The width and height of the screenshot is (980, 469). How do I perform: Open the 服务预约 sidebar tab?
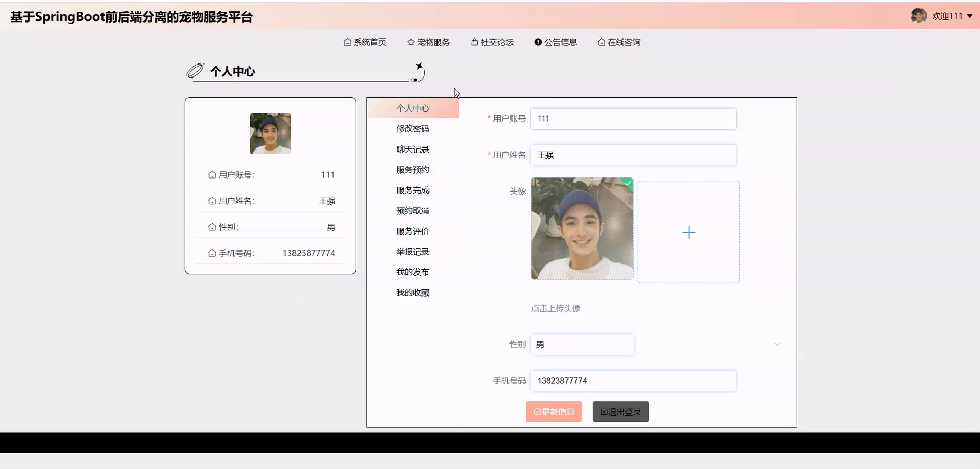point(412,170)
